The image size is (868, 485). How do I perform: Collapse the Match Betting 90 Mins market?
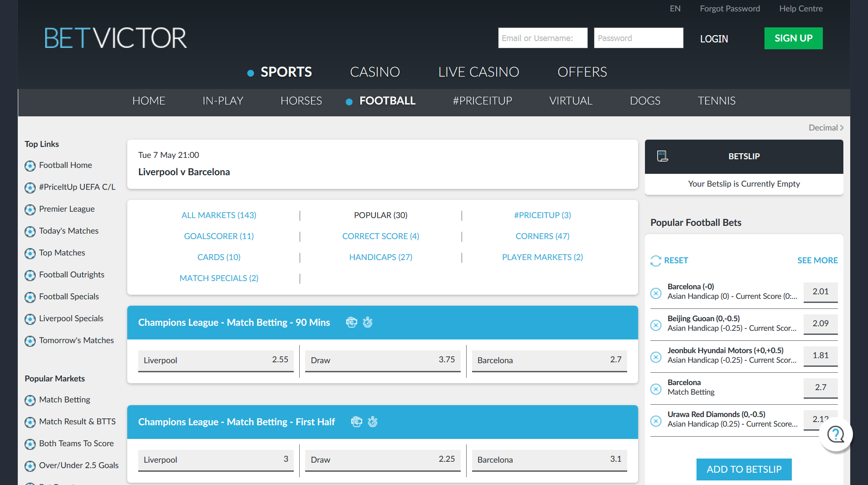[x=382, y=323]
